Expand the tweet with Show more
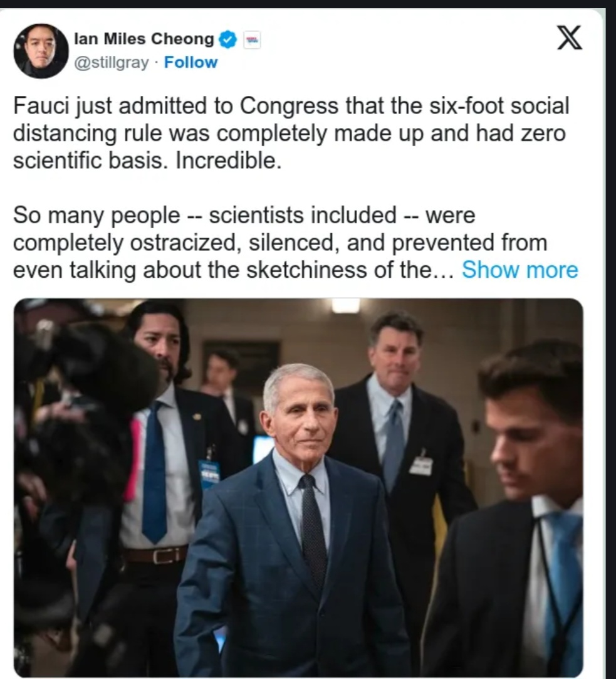Screen dimensions: 616x679 (519, 270)
